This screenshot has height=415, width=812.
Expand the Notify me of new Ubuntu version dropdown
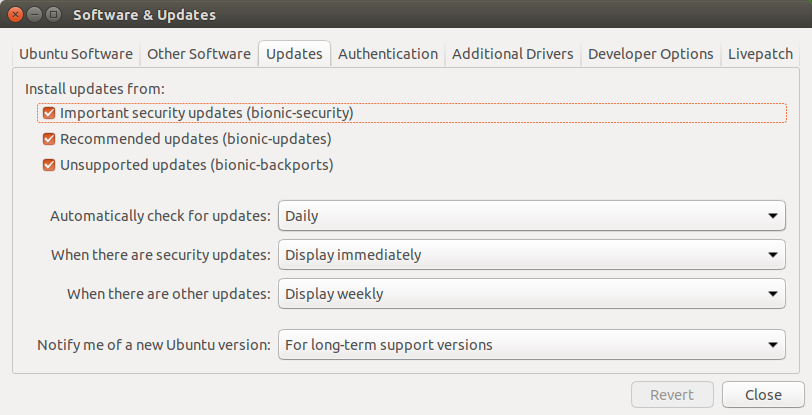coord(532,345)
